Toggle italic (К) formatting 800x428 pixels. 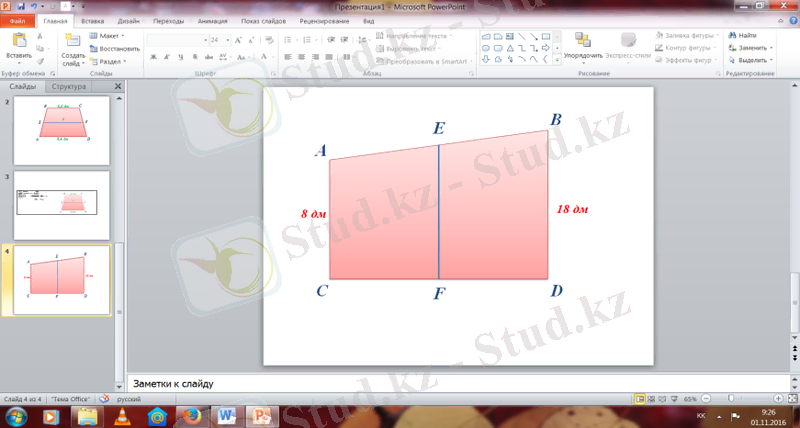pyautogui.click(x=167, y=58)
